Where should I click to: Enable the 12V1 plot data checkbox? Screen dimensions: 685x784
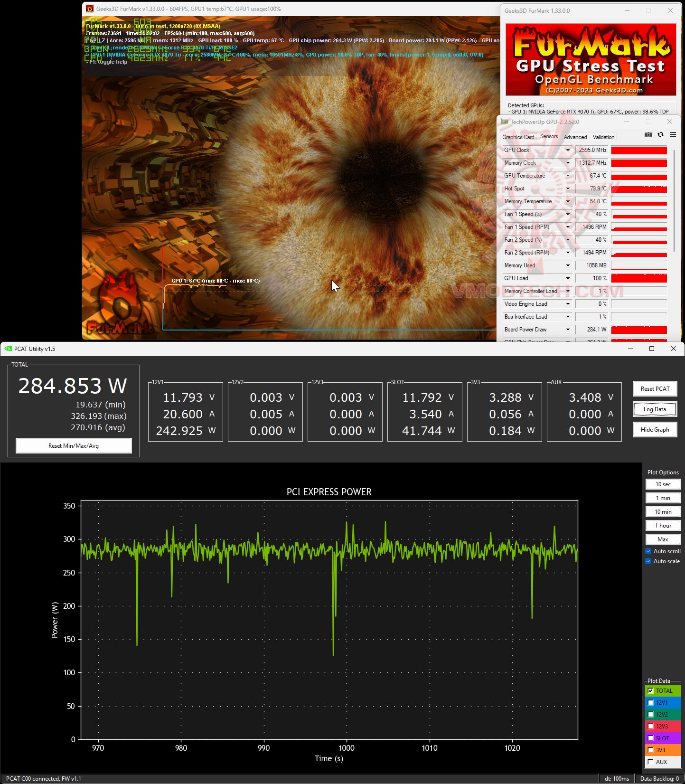(x=651, y=703)
